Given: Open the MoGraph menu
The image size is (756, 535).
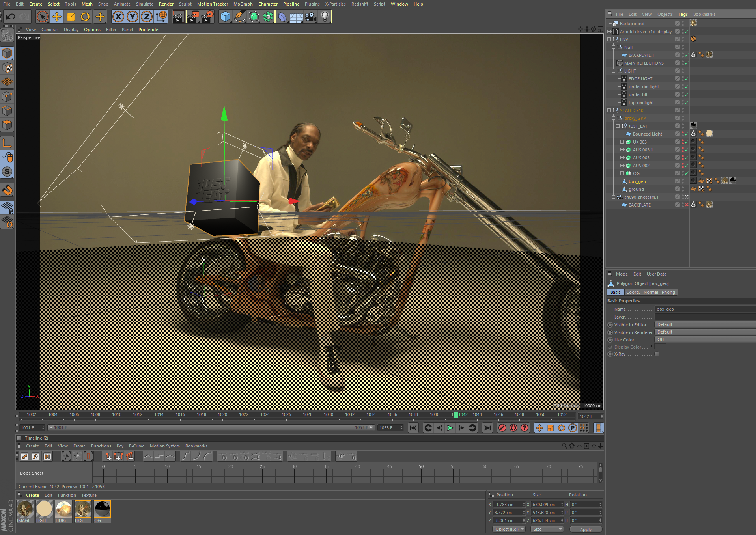Looking at the screenshot, I should (243, 4).
